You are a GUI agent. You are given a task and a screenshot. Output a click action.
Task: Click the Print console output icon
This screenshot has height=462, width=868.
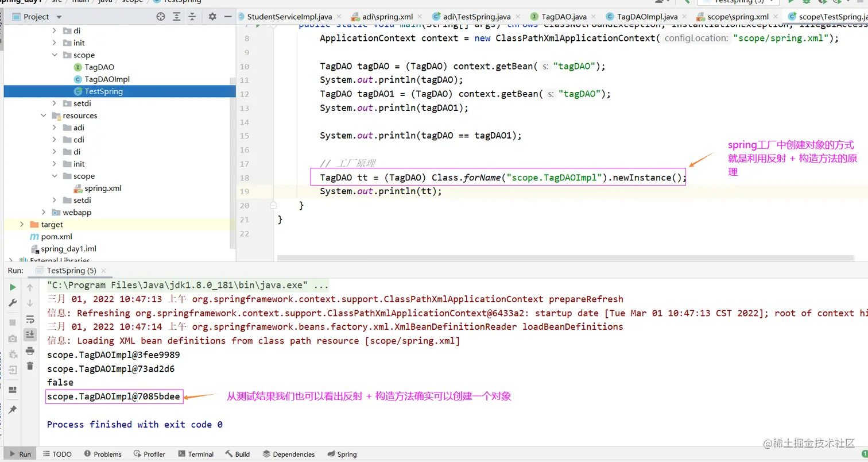tap(30, 351)
